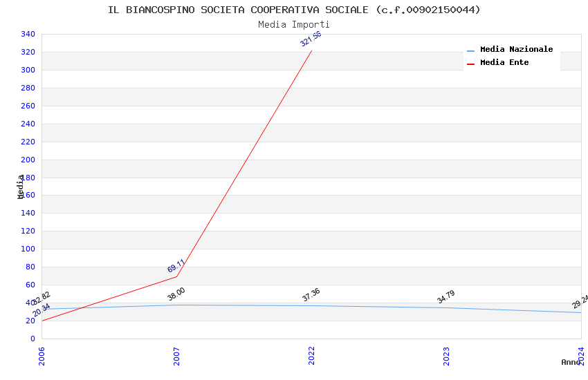Click the Anno axis title
The width and height of the screenshot is (588, 380).
[571, 362]
